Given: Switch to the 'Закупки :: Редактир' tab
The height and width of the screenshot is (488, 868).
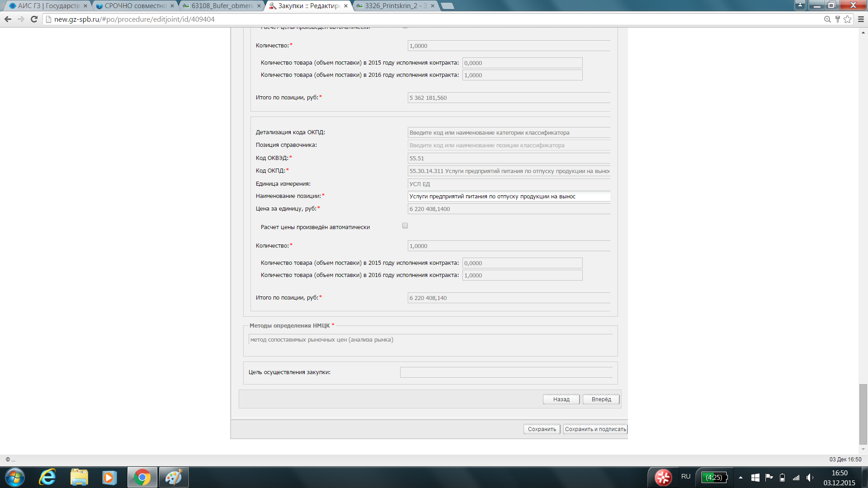Looking at the screenshot, I should click(308, 6).
